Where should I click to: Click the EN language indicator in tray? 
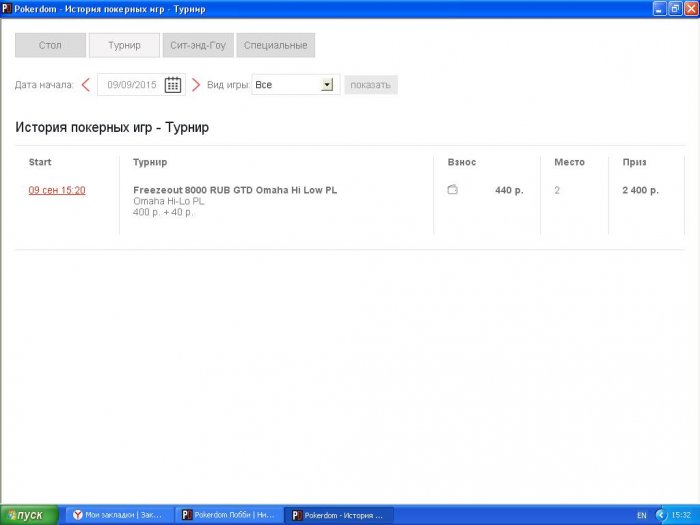pos(641,516)
